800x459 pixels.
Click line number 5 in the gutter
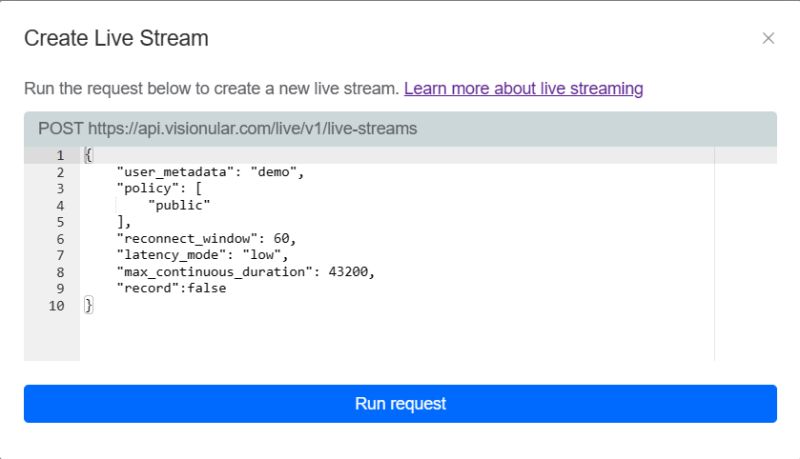(x=60, y=222)
